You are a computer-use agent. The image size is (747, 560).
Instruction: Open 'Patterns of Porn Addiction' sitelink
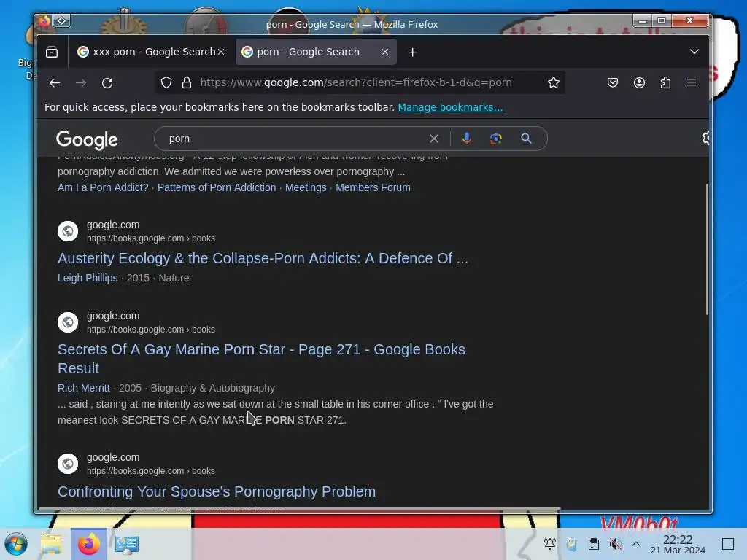[217, 187]
